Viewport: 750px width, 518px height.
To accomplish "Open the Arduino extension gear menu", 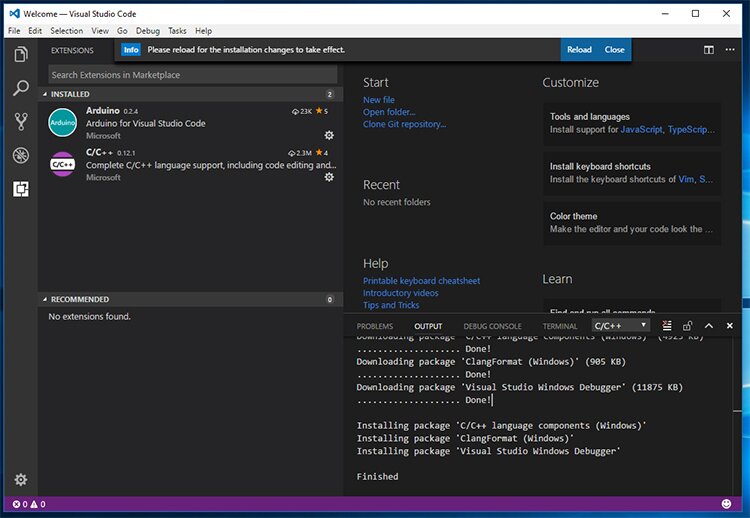I will (x=329, y=135).
